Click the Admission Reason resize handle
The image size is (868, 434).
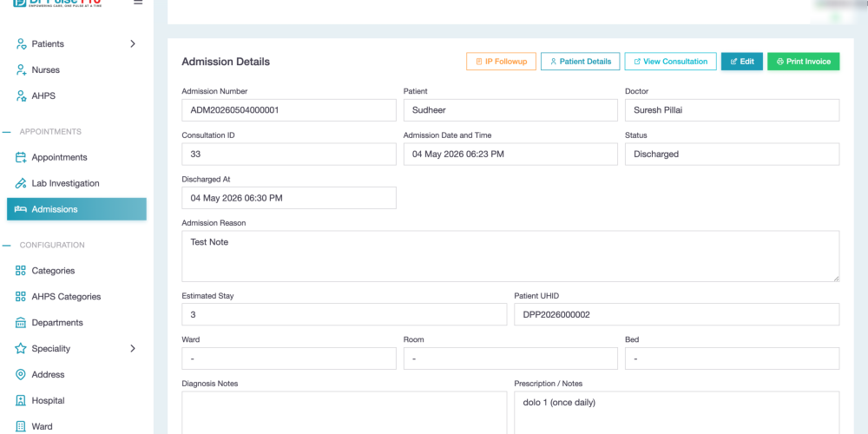(x=836, y=279)
